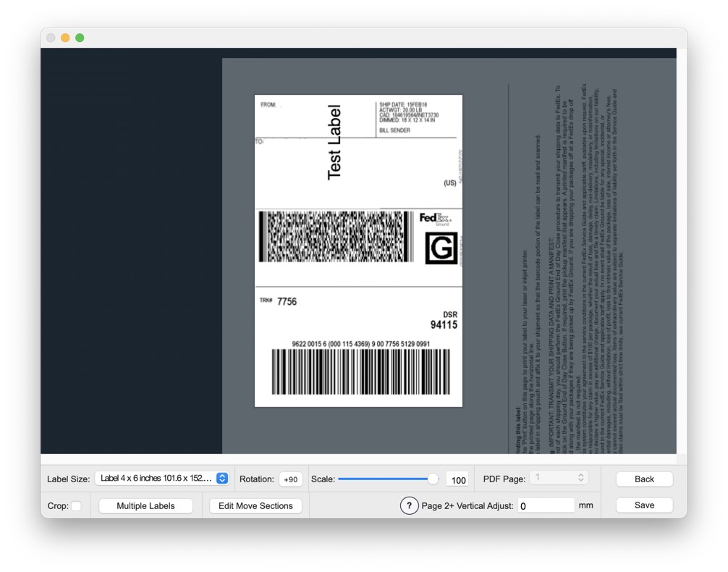Click the yellow minimize window button
Viewport: 728px width, 572px height.
coord(65,38)
